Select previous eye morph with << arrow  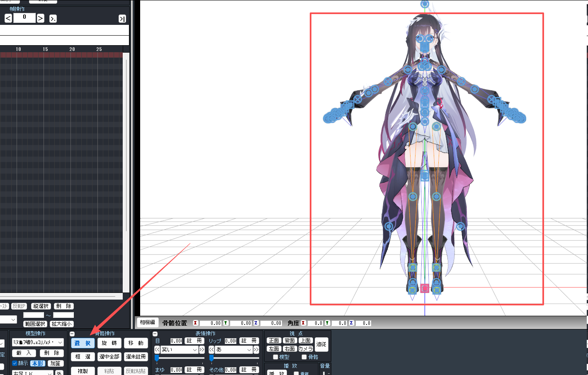[157, 350]
